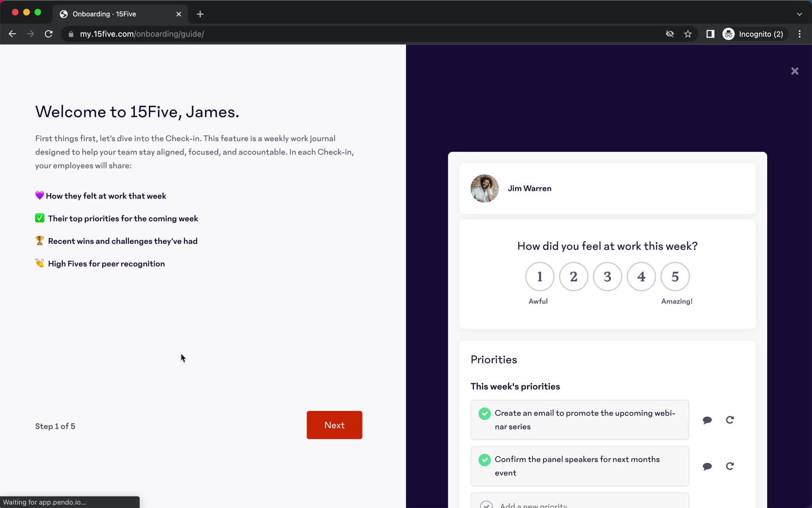This screenshot has height=508, width=812.
Task: Click 'How did you feel at work' question
Action: [x=607, y=246]
